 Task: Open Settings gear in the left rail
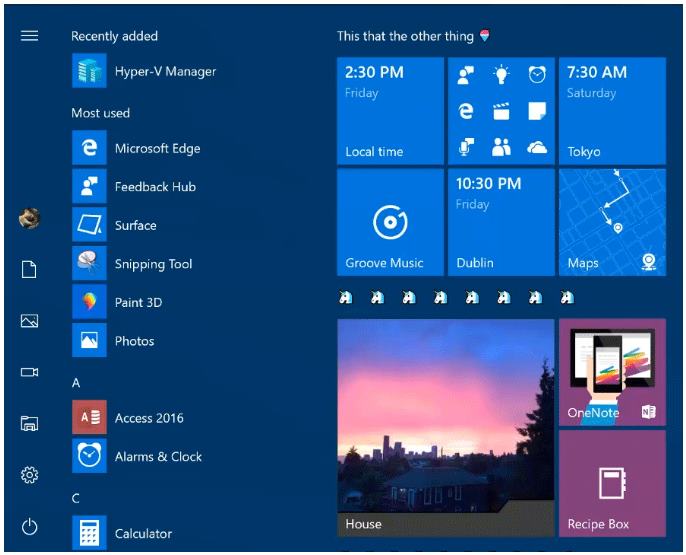point(29,475)
